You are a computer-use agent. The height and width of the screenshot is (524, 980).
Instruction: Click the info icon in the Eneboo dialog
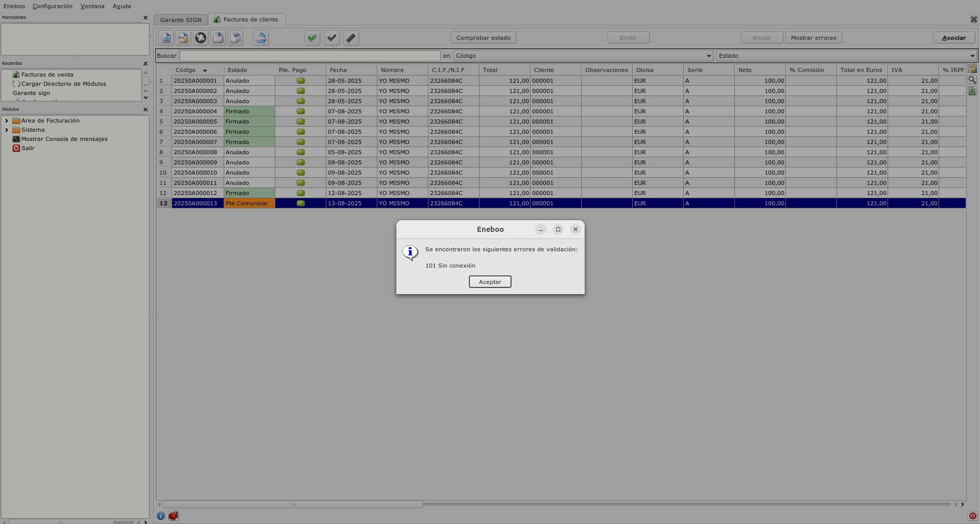click(x=410, y=252)
